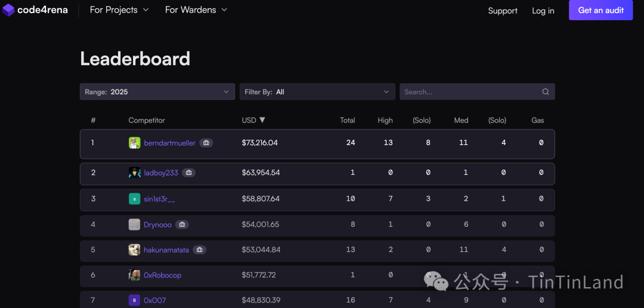The width and height of the screenshot is (644, 308).
Task: Open berndartmueller's profile link
Action: [x=169, y=143]
